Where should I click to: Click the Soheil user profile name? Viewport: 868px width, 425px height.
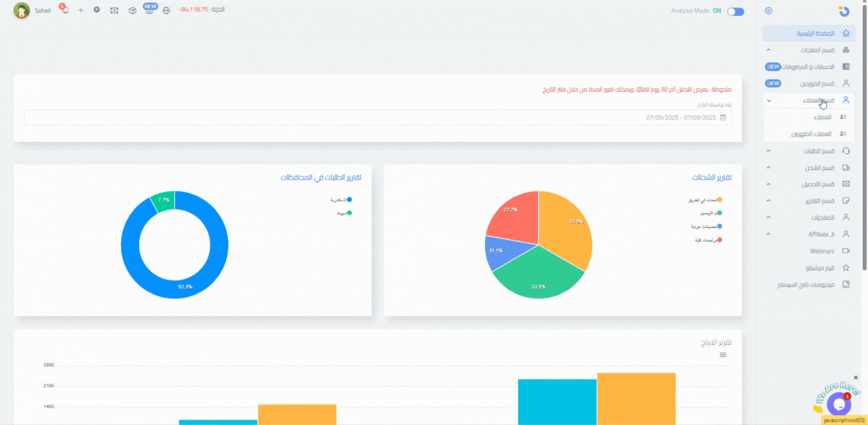[42, 11]
